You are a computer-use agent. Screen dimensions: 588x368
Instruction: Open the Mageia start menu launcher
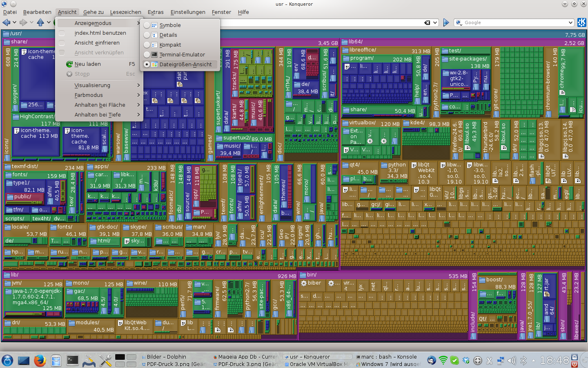(7, 360)
